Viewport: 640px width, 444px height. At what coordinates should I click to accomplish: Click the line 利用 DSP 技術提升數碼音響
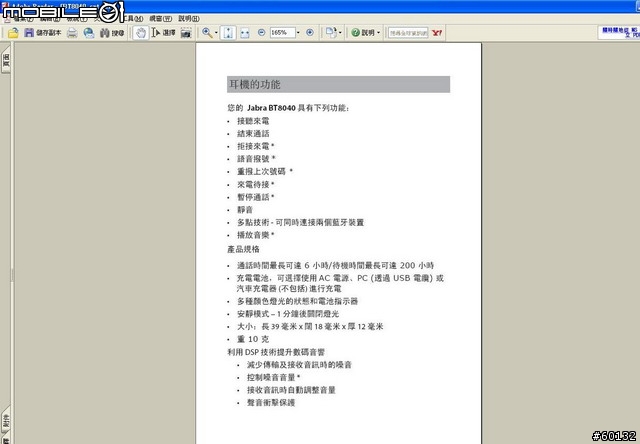276,352
